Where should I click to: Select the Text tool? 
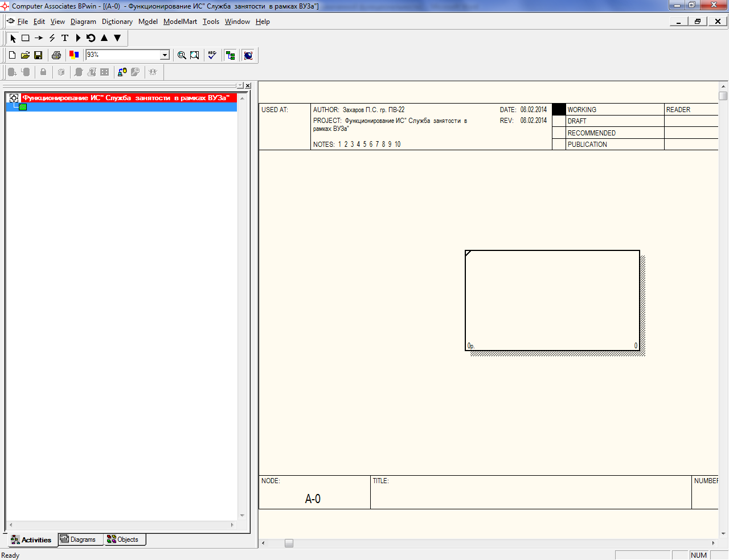tap(65, 38)
